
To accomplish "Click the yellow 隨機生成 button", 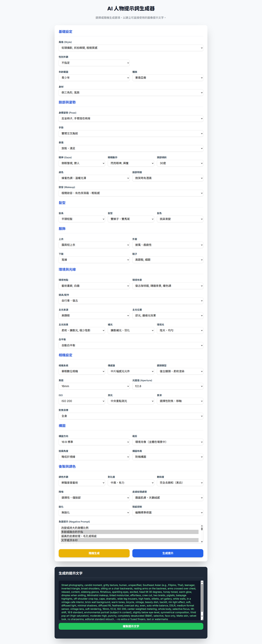I will 94,553.
